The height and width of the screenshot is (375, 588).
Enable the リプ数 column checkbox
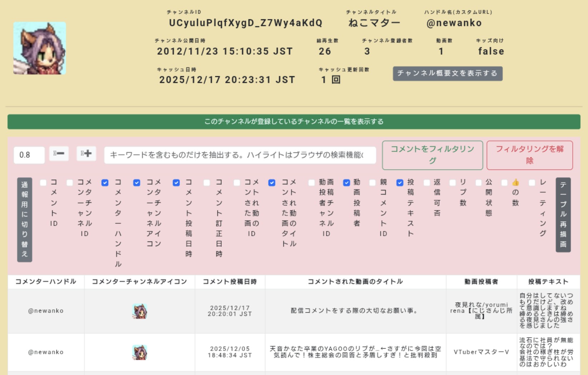[452, 183]
